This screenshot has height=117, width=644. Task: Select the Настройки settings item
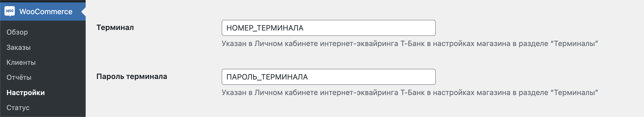[25, 93]
